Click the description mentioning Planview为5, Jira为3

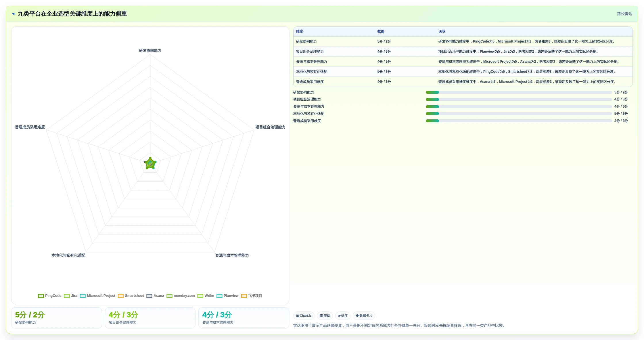point(519,51)
